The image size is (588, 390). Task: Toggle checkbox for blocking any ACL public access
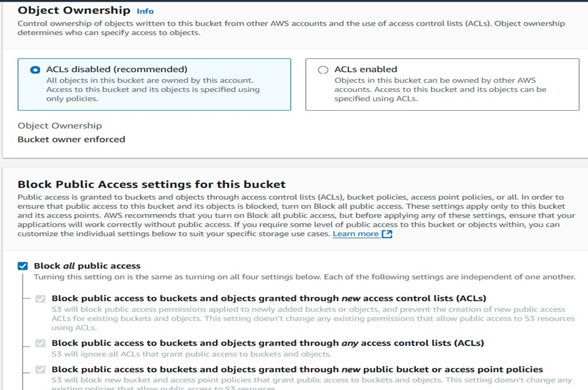[x=41, y=343]
